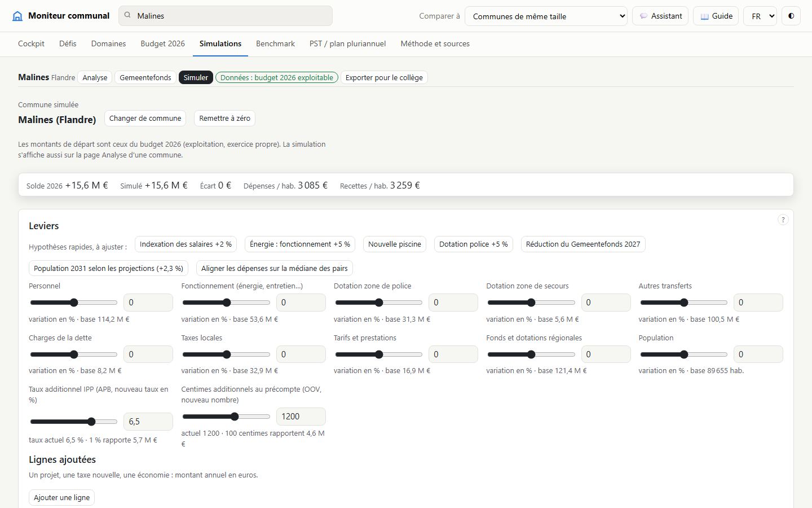
Task: Click the search magnifier icon
Action: (127, 15)
